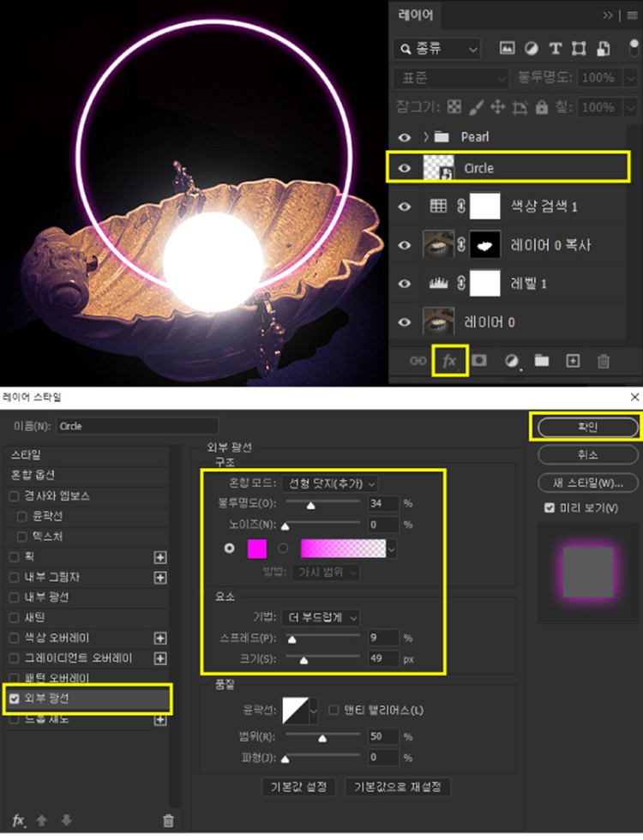The height and width of the screenshot is (840, 643).
Task: Open the Layers panel menu icon
Action: pyautogui.click(x=633, y=15)
